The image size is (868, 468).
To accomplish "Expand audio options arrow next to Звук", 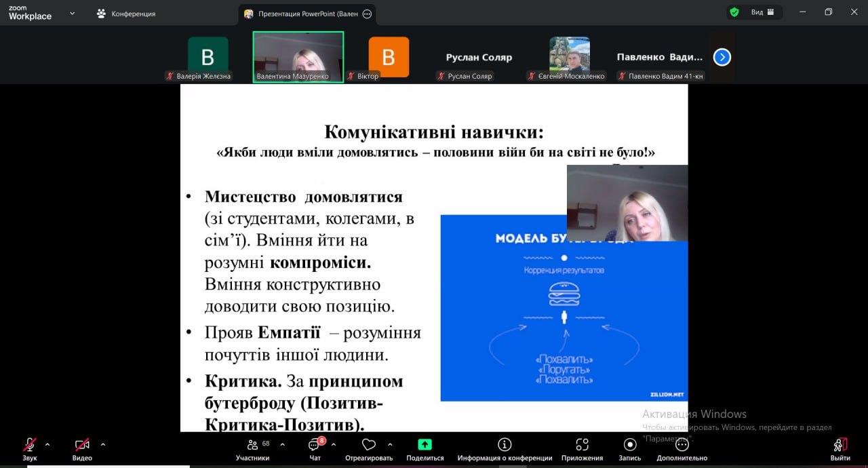I will click(x=47, y=445).
